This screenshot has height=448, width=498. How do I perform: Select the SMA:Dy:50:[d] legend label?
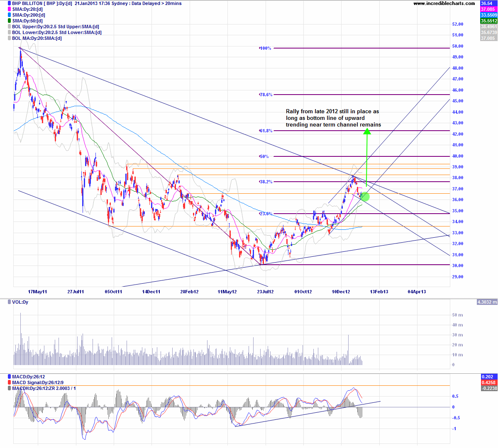click(27, 21)
